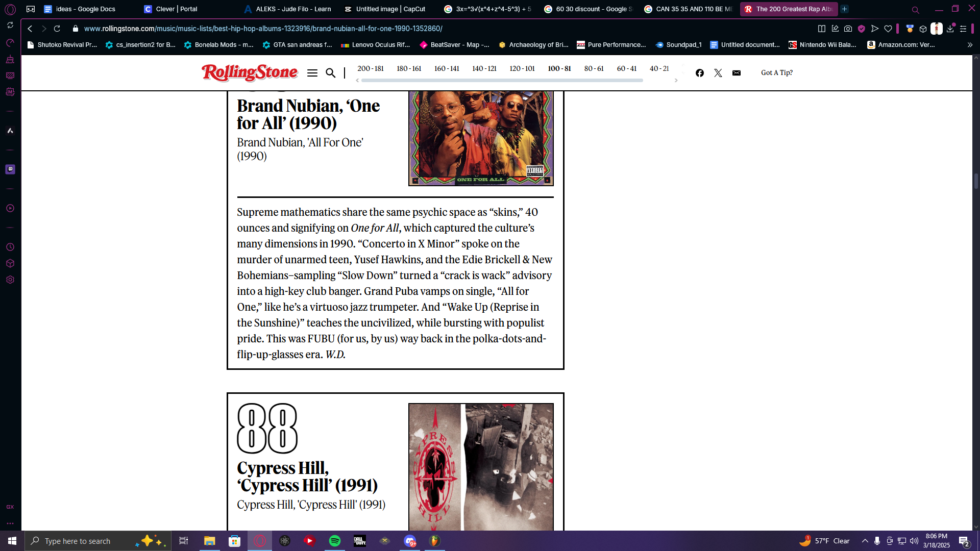Switch to ALEKS - Jude Filo tab

pyautogui.click(x=287, y=9)
